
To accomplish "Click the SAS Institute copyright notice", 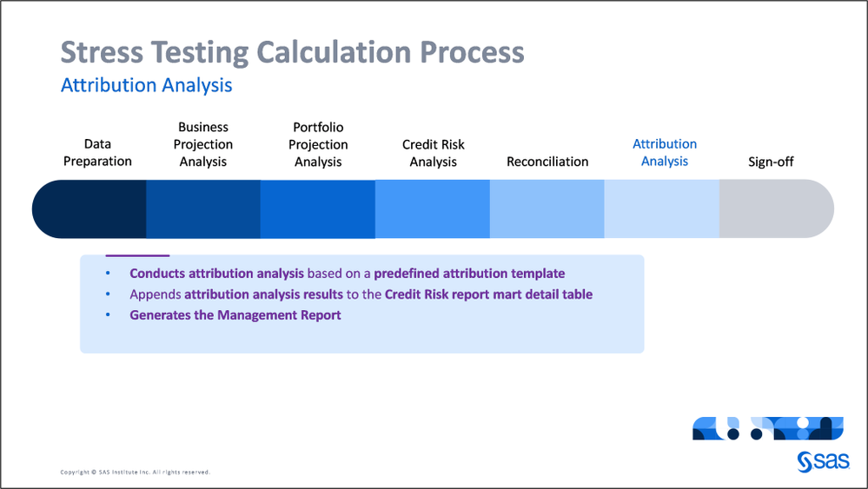I will (x=135, y=472).
